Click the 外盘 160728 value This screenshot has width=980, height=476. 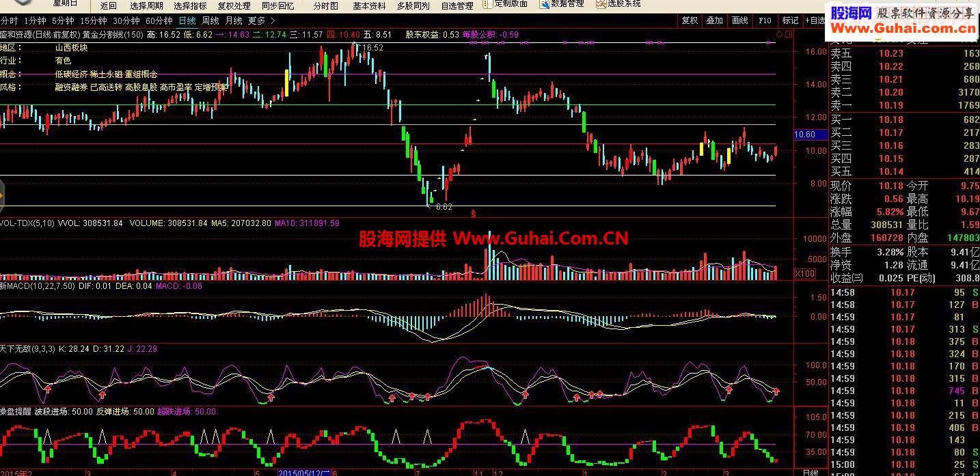(x=887, y=238)
